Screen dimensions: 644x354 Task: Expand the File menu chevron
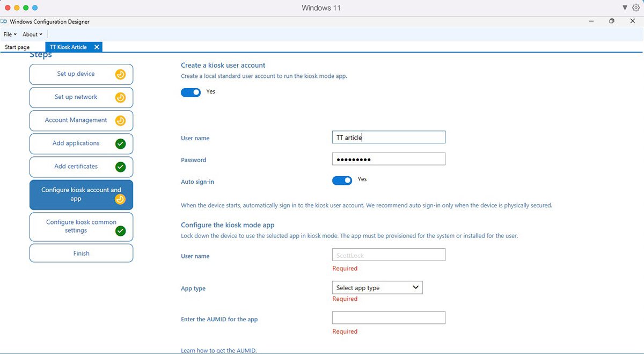coord(16,34)
